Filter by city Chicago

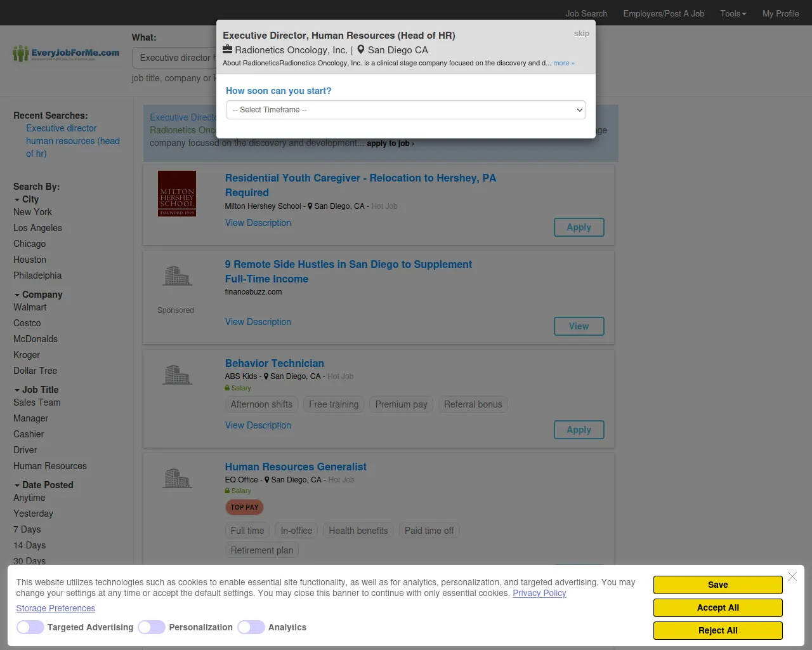coord(29,244)
